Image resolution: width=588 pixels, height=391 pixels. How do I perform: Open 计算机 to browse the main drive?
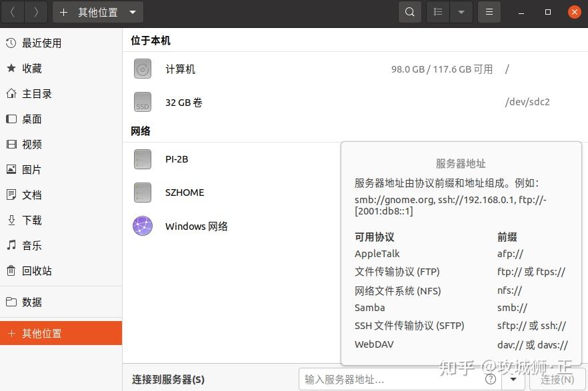[x=179, y=69]
